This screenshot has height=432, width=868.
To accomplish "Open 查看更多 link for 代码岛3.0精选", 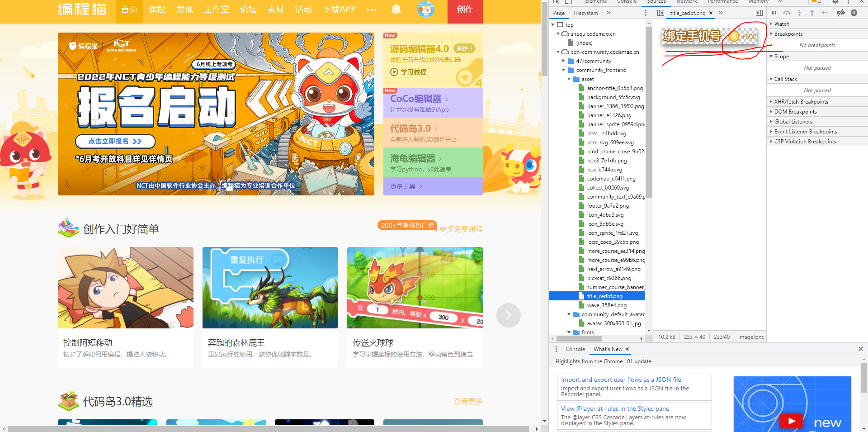I will 468,402.
